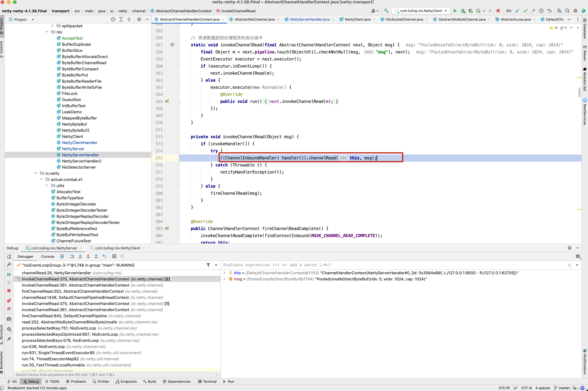
Task: Switch to the Console tab
Action: tap(47, 256)
